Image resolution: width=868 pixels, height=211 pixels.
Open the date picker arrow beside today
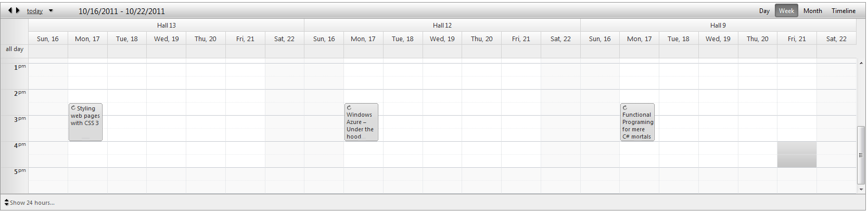[x=51, y=11]
